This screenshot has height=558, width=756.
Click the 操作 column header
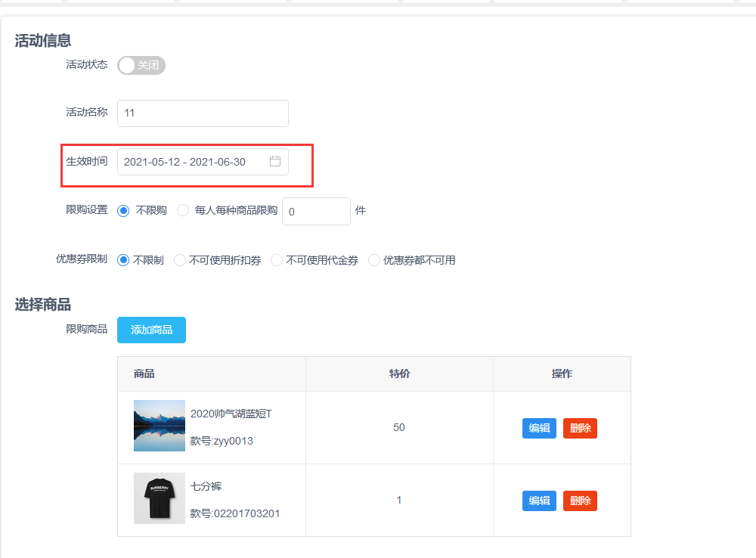[x=562, y=374]
